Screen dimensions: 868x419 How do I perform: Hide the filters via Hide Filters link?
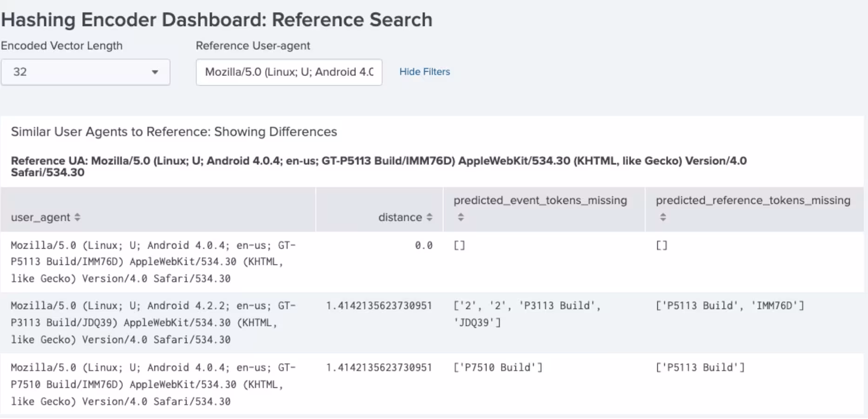(424, 72)
